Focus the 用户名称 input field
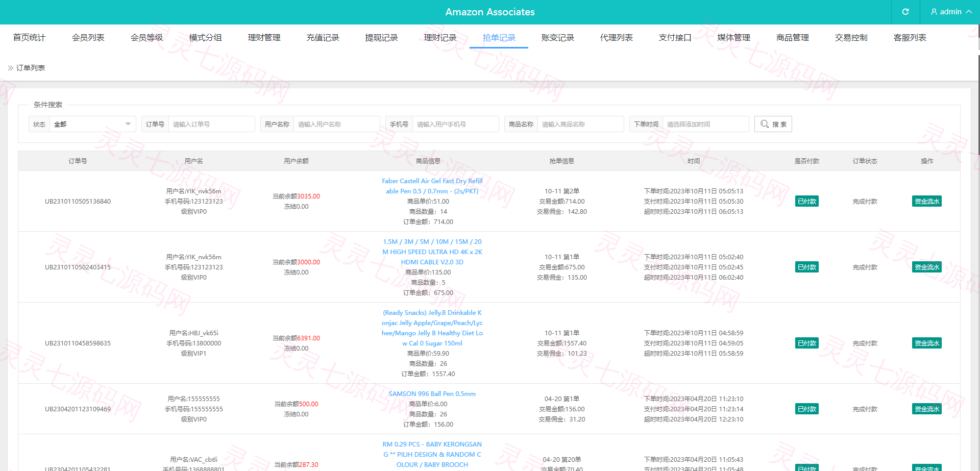The width and height of the screenshot is (980, 471). [x=336, y=124]
